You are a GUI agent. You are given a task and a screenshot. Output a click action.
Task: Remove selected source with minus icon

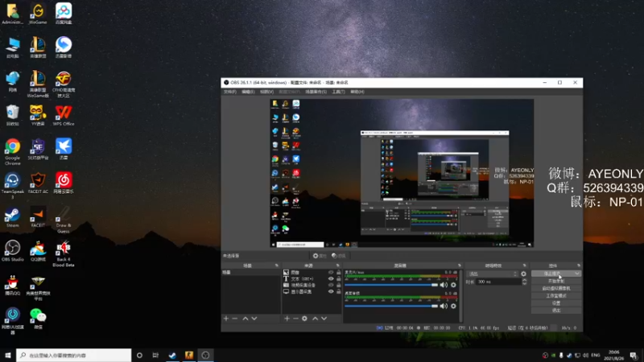[x=295, y=319]
